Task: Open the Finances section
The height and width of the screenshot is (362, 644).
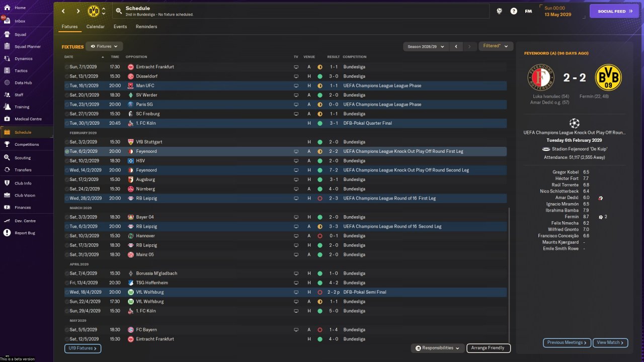Action: point(27,208)
